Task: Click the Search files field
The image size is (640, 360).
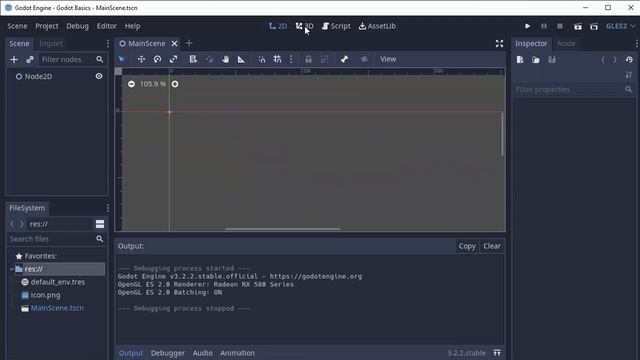Action: (56, 239)
